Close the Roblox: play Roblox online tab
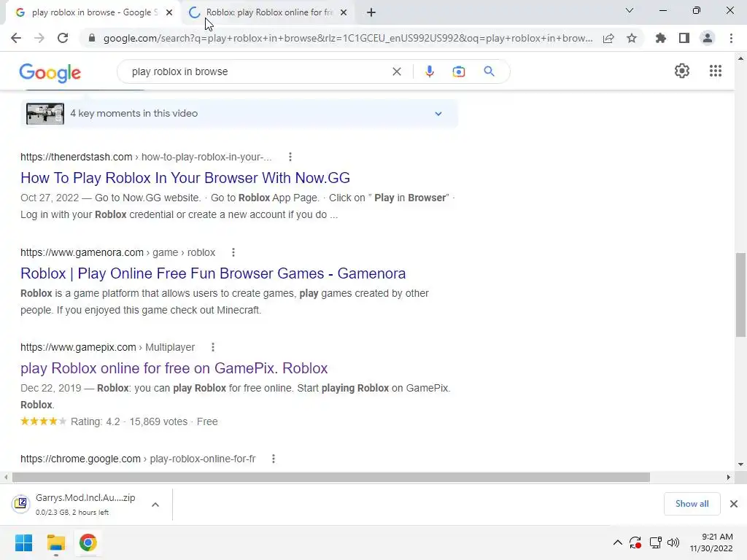 [x=344, y=12]
